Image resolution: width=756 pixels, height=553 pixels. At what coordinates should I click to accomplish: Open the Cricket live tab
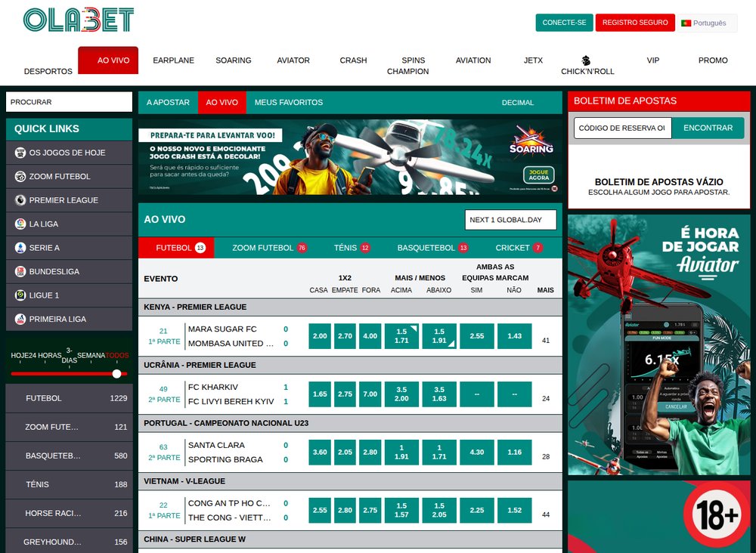click(519, 248)
